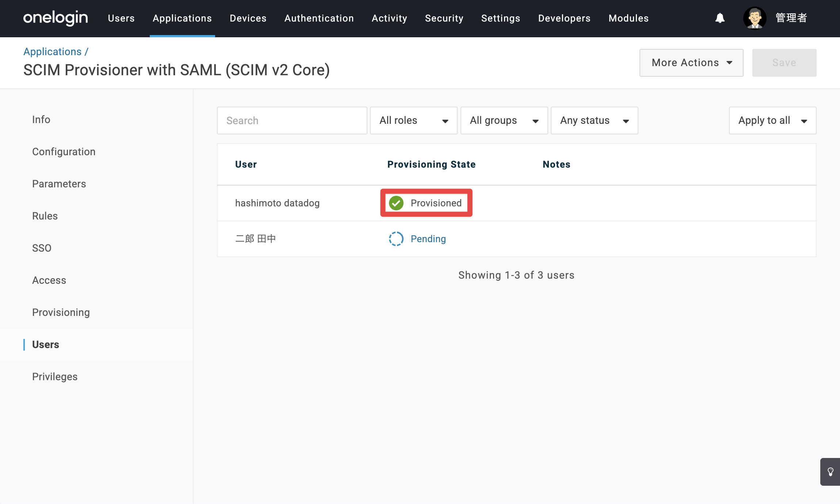Expand the More Actions dropdown
The image size is (840, 504).
691,63
